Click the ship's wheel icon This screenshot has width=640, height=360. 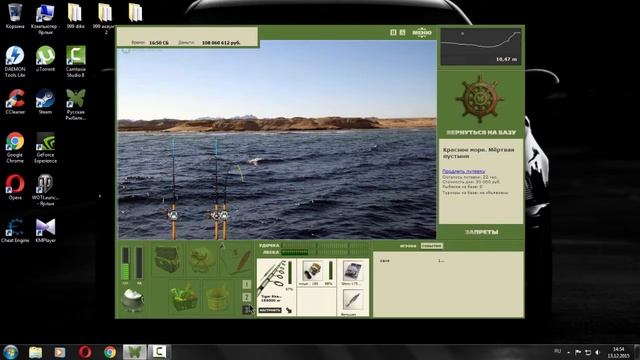(480, 99)
